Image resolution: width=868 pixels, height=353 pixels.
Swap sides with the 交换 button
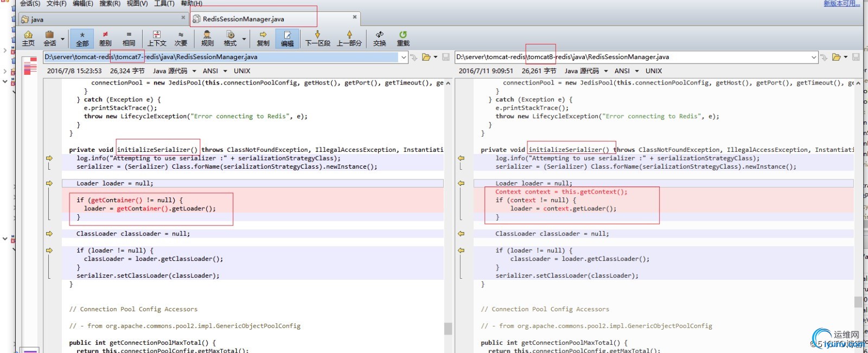click(x=380, y=38)
